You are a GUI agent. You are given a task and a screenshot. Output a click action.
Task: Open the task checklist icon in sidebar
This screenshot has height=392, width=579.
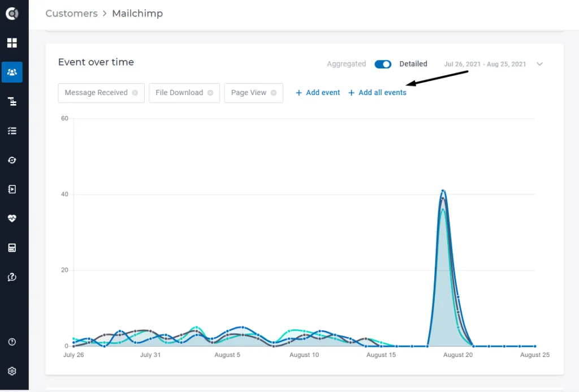coord(12,131)
